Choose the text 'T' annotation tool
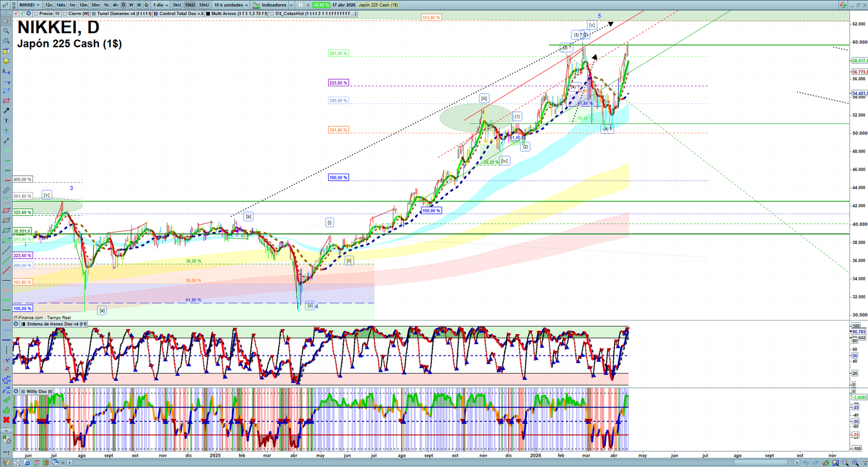Screen dimensions: 868x467 [7, 121]
